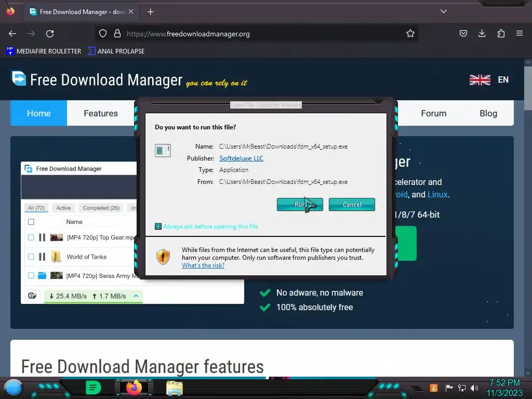Check the Top Gear row checkbox
The width and height of the screenshot is (532, 399).
31,237
